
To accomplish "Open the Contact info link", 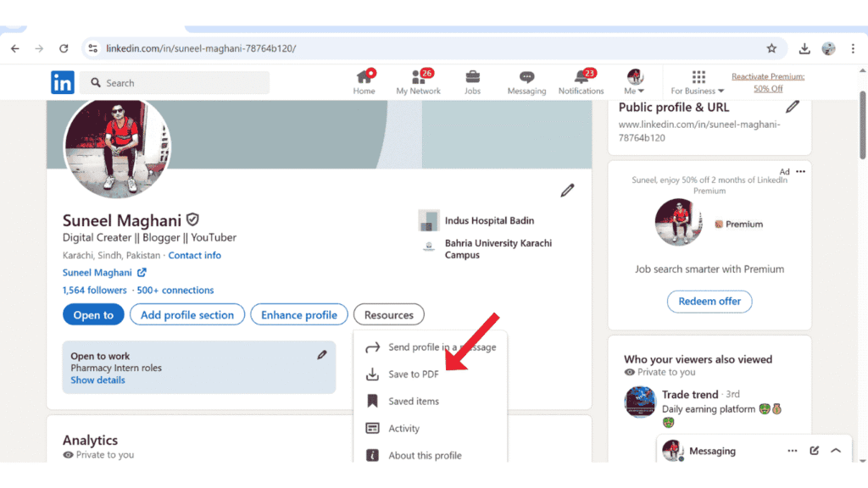I will (194, 255).
